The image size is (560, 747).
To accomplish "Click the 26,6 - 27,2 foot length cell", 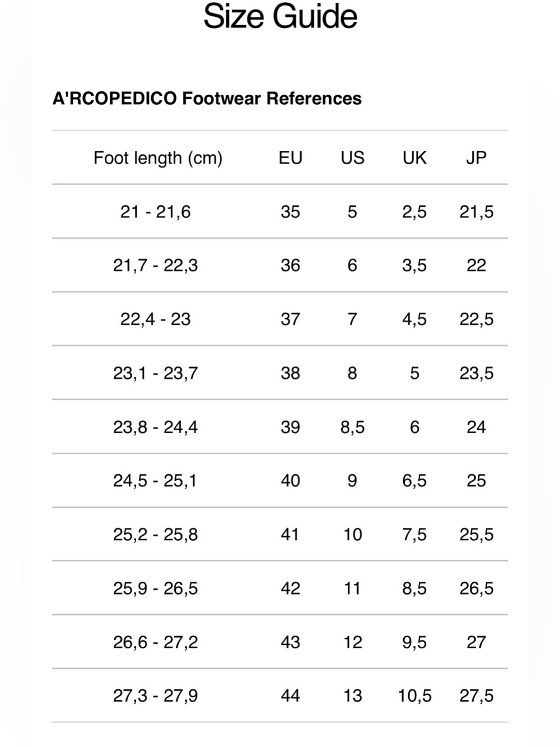I will pos(155,642).
